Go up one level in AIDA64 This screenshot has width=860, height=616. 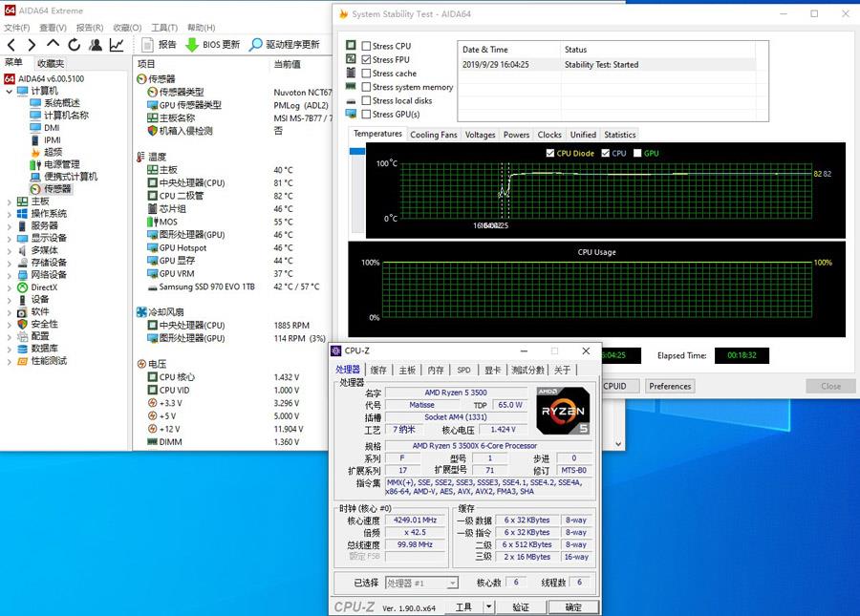53,44
